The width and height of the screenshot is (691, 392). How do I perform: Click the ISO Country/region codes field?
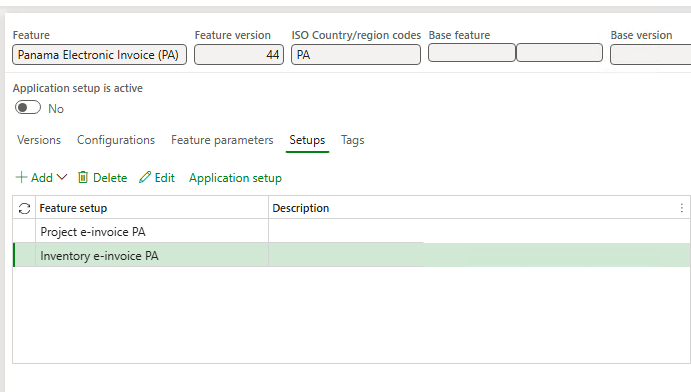(356, 55)
